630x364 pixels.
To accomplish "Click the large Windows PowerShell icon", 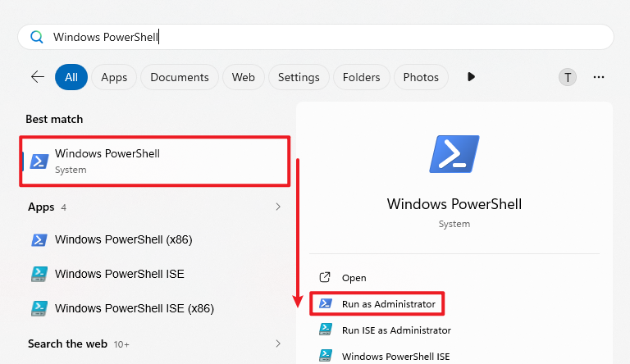I will (x=454, y=154).
